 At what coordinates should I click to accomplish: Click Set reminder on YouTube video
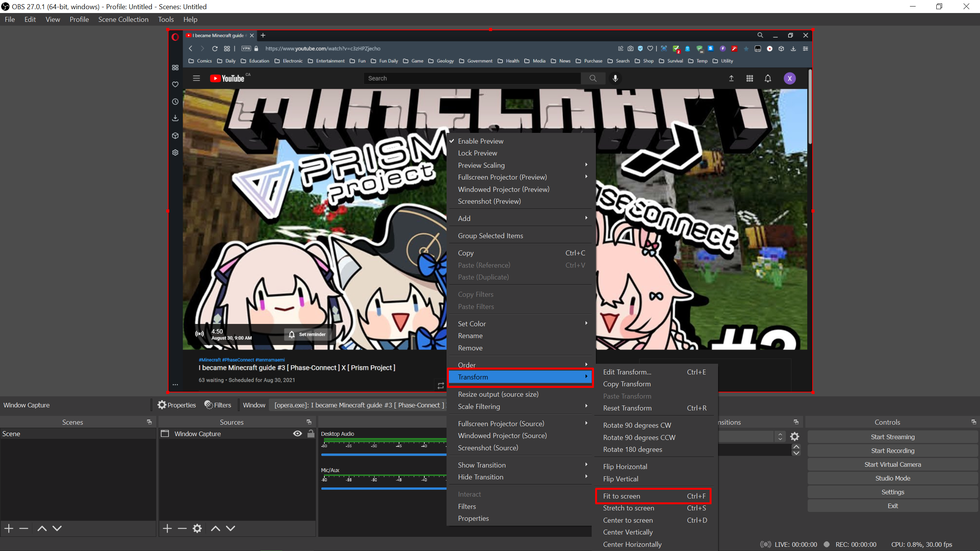(308, 334)
